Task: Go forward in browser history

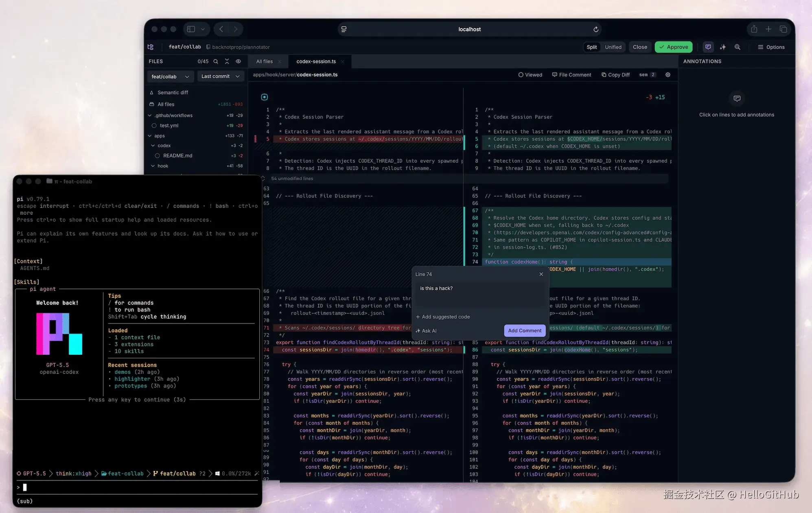Action: [x=235, y=29]
